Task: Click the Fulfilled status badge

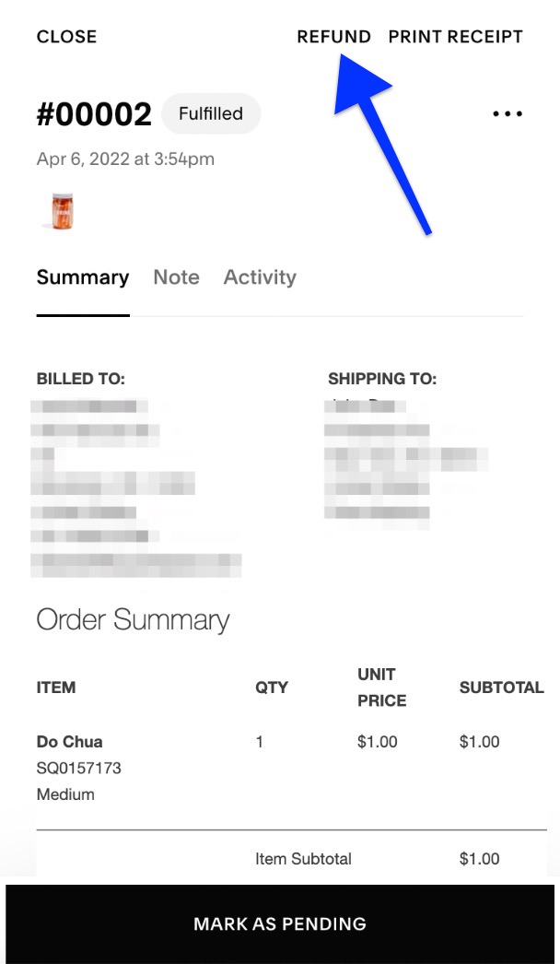Action: [211, 113]
